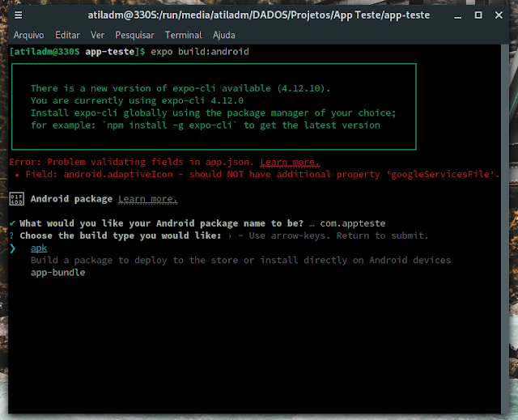The height and width of the screenshot is (420, 518).
Task: Click the 'expo build:android' command text
Action: [200, 52]
